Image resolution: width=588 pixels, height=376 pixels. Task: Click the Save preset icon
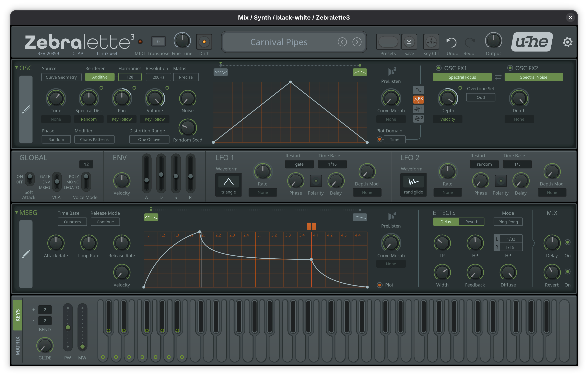409,42
